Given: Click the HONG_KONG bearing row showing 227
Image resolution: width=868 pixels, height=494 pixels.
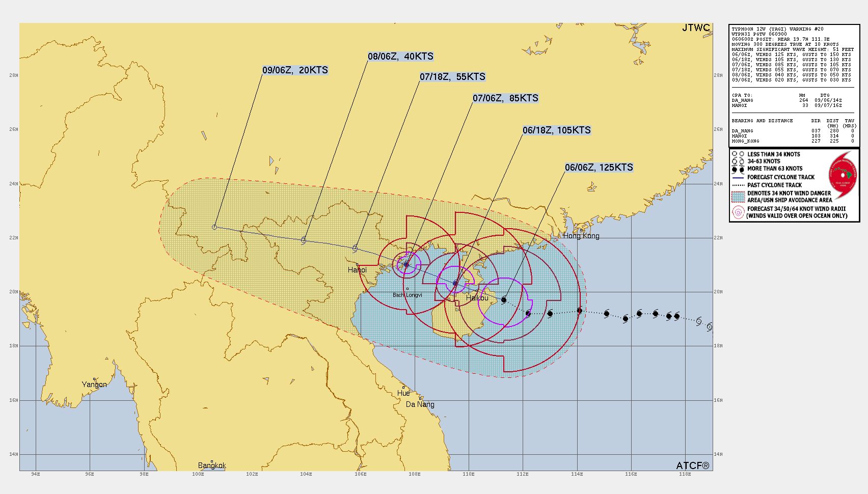Looking at the screenshot, I should click(x=793, y=141).
